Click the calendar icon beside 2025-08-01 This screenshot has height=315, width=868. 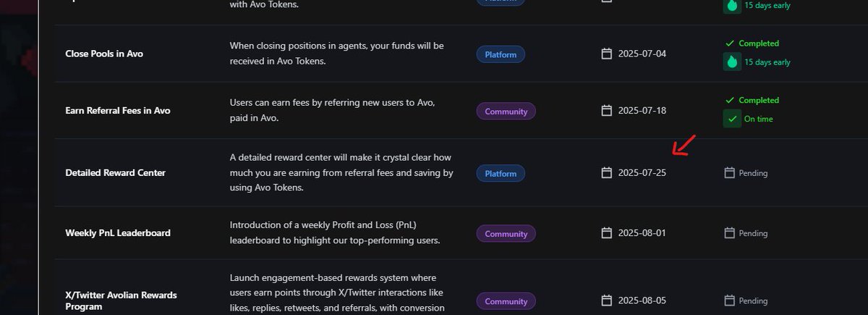pyautogui.click(x=607, y=233)
